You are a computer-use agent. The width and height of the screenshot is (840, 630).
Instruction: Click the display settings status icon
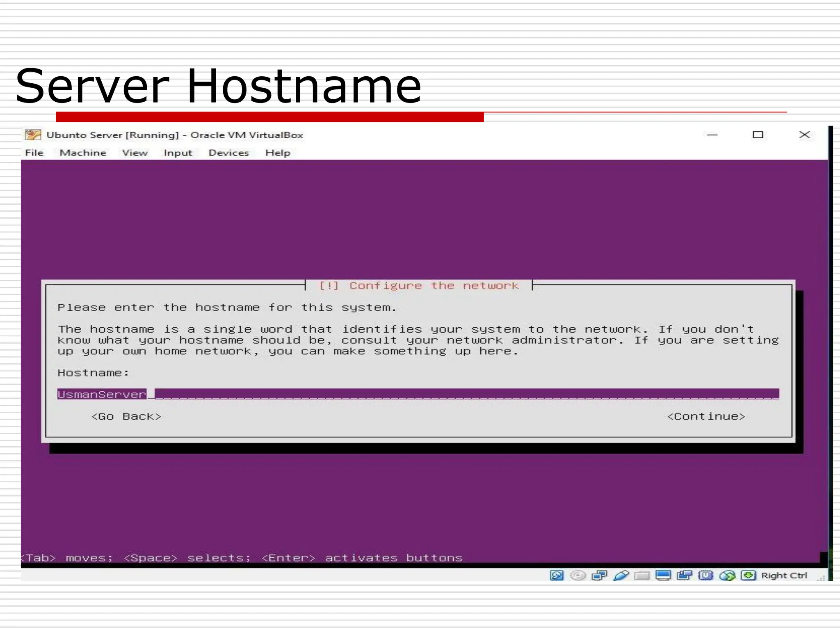tap(663, 575)
